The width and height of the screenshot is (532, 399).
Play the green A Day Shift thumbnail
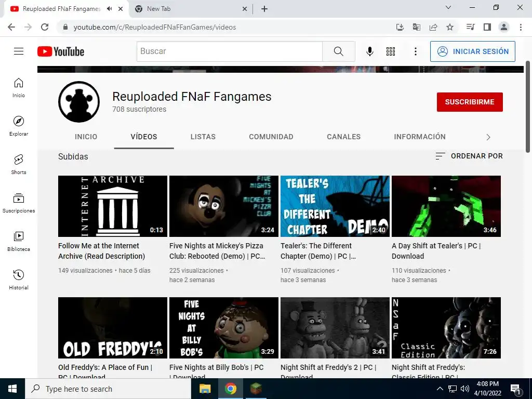point(446,206)
